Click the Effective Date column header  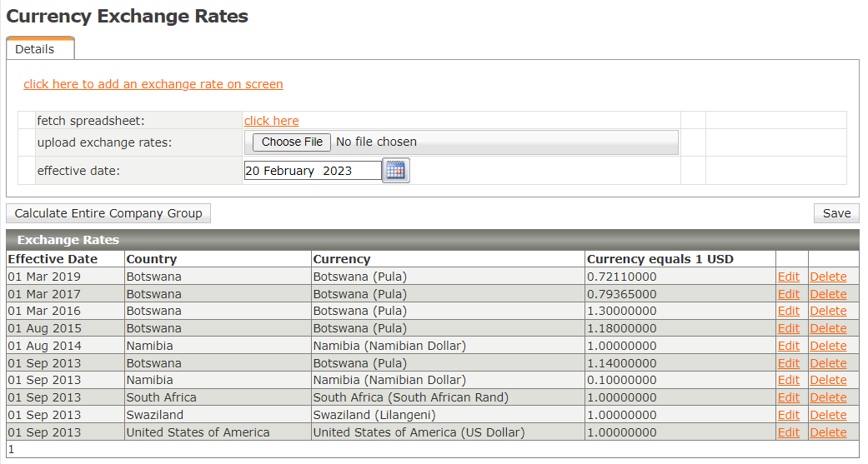(53, 259)
